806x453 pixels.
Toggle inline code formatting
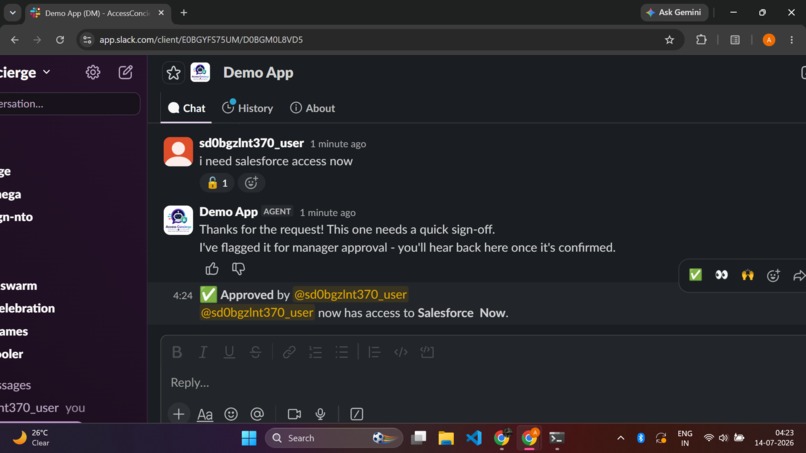point(400,352)
